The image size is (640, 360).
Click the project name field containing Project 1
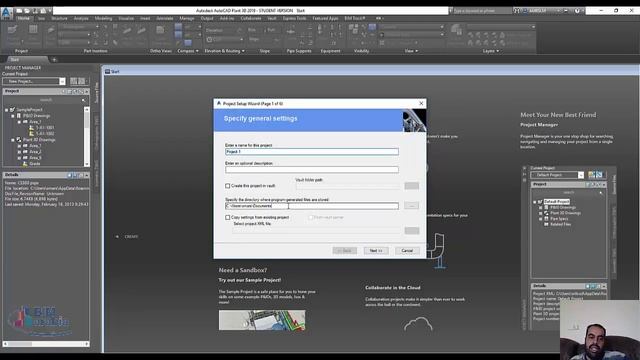point(312,152)
